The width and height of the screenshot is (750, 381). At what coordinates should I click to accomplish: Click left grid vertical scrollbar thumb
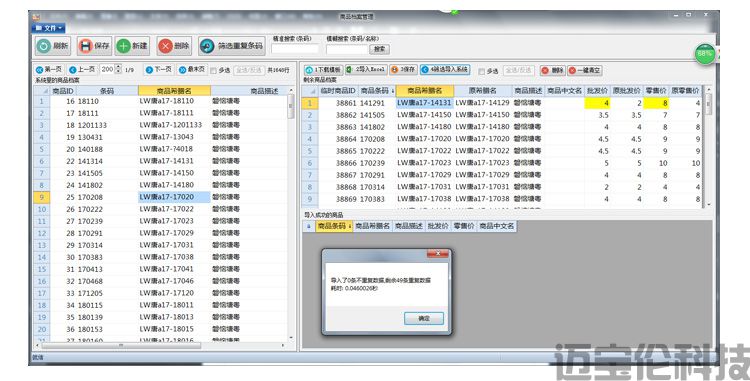click(x=290, y=106)
